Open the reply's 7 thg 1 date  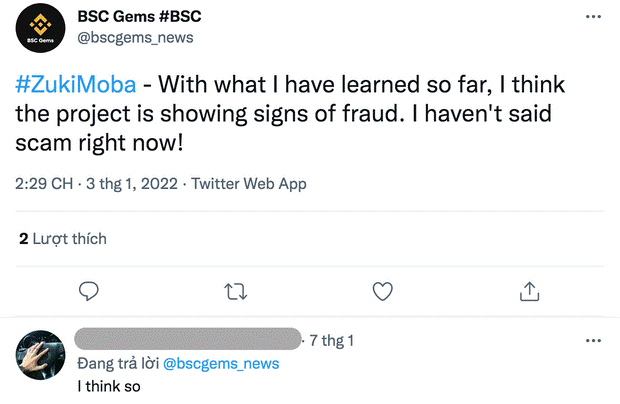[x=333, y=340]
